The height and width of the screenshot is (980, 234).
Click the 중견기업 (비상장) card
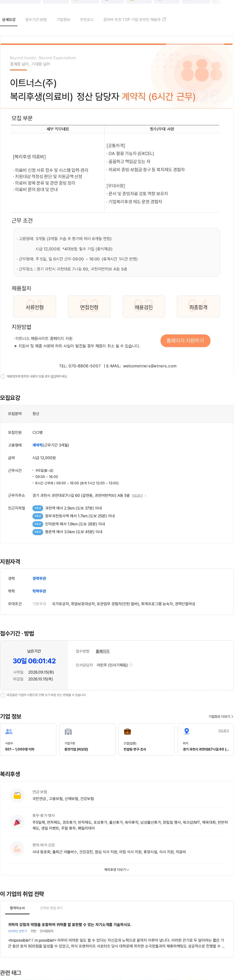pyautogui.click(x=87, y=740)
